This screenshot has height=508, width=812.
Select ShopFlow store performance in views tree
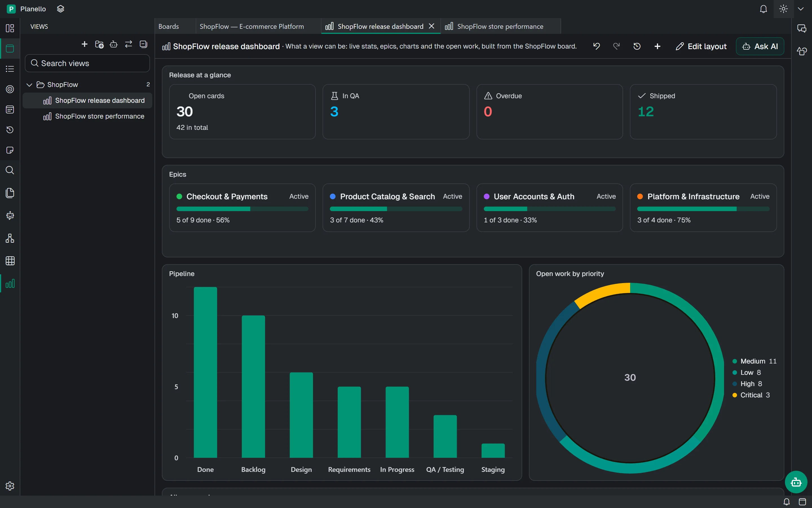pyautogui.click(x=87, y=116)
